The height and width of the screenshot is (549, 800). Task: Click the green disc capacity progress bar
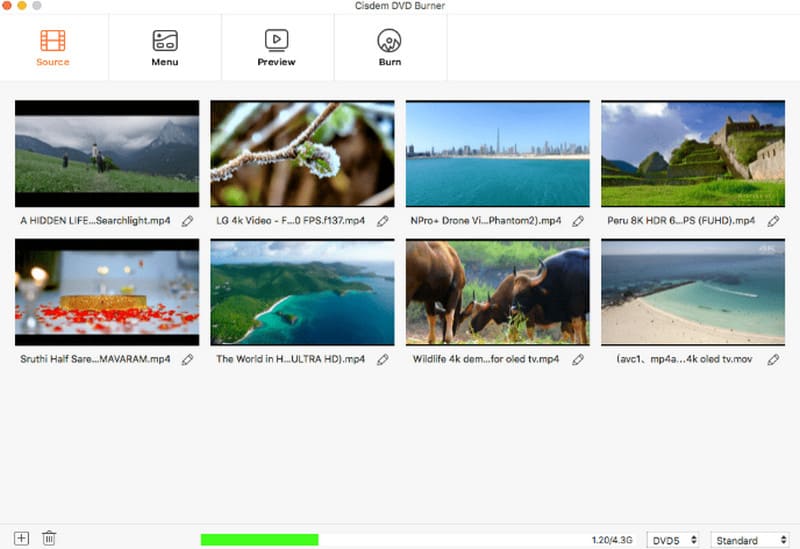pos(259,540)
